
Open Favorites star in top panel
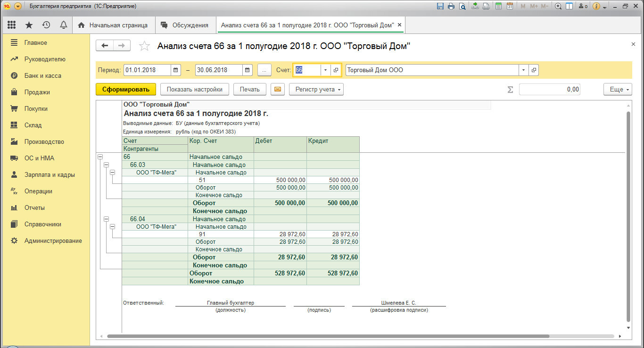29,25
